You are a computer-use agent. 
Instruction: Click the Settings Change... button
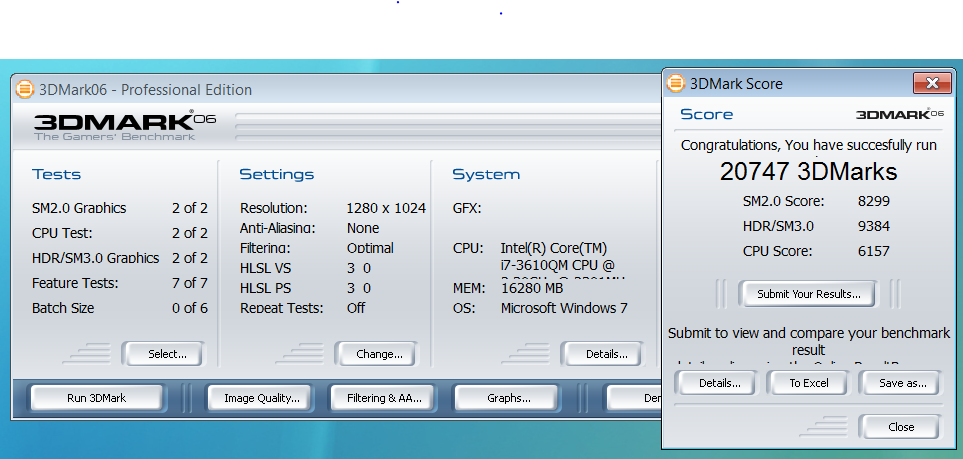click(x=376, y=354)
